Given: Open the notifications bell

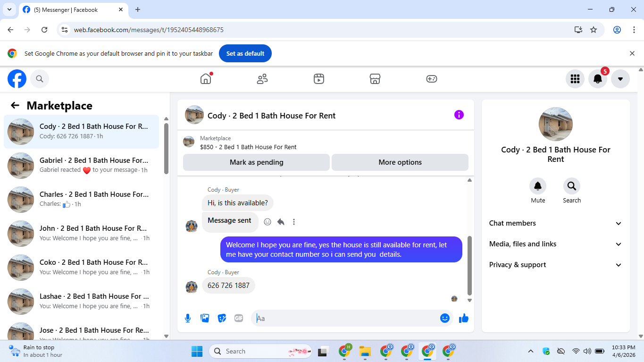Looking at the screenshot, I should point(597,79).
